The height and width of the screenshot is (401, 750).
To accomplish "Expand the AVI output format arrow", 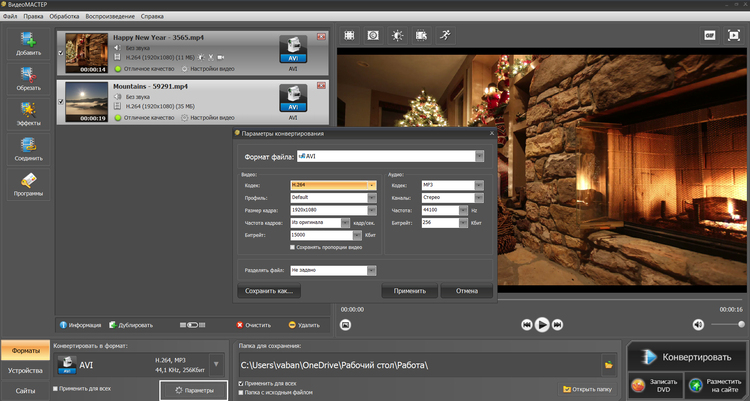I will point(216,365).
